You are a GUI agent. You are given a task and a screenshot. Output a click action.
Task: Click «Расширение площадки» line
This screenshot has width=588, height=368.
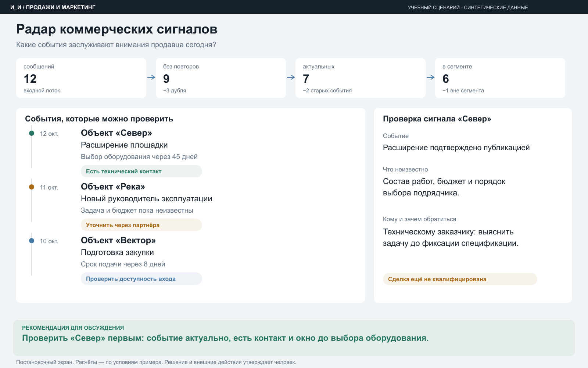point(124,145)
